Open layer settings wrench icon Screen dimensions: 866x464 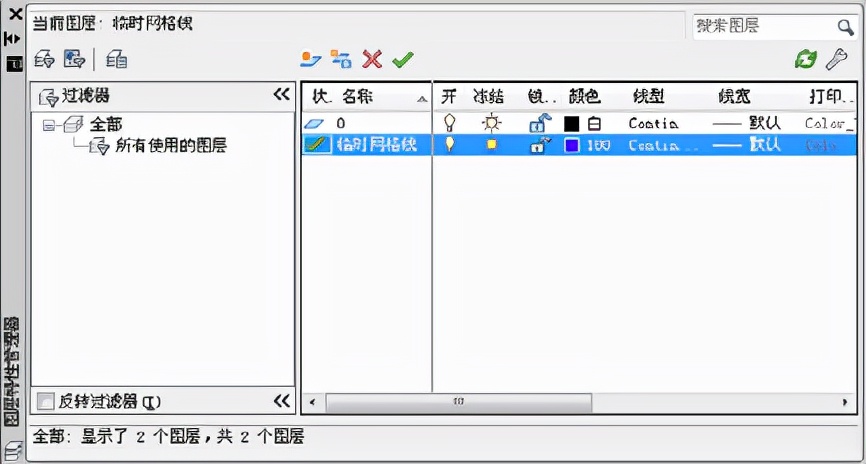point(836,59)
